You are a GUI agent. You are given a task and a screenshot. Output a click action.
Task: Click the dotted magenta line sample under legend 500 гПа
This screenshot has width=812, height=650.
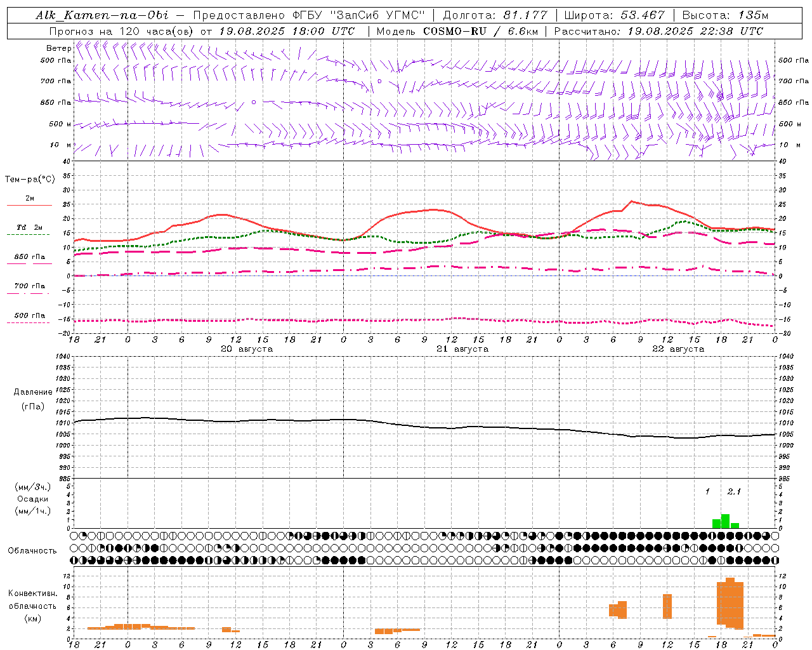[29, 322]
